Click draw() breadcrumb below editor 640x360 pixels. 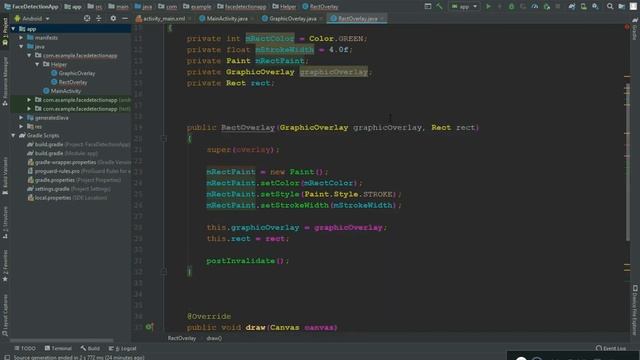(x=214, y=338)
